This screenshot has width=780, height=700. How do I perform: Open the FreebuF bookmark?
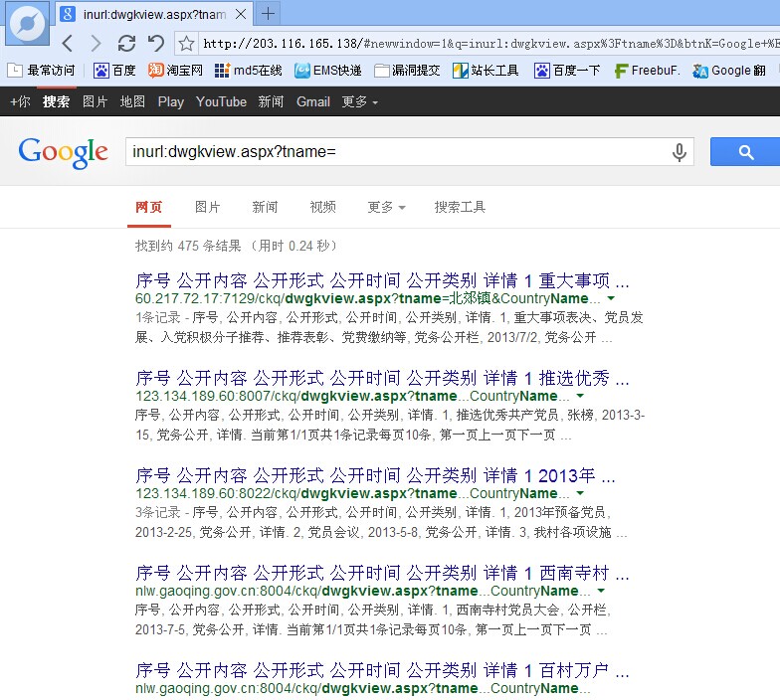(x=647, y=71)
